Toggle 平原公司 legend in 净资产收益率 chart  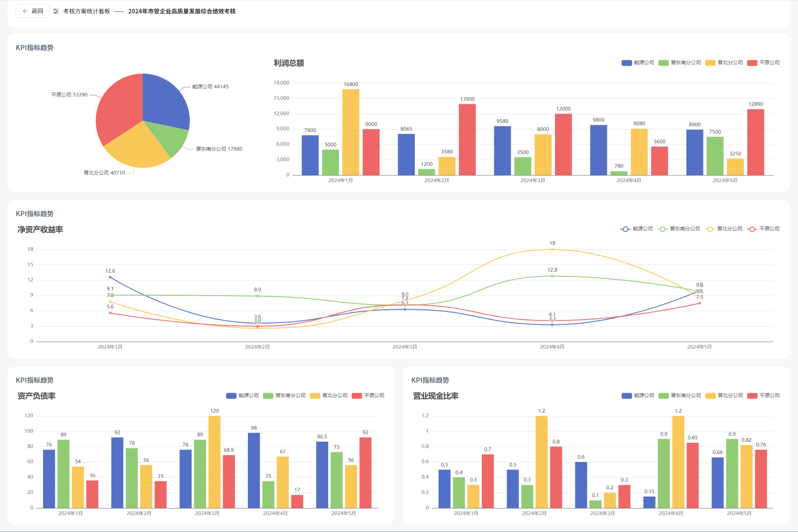[763, 229]
